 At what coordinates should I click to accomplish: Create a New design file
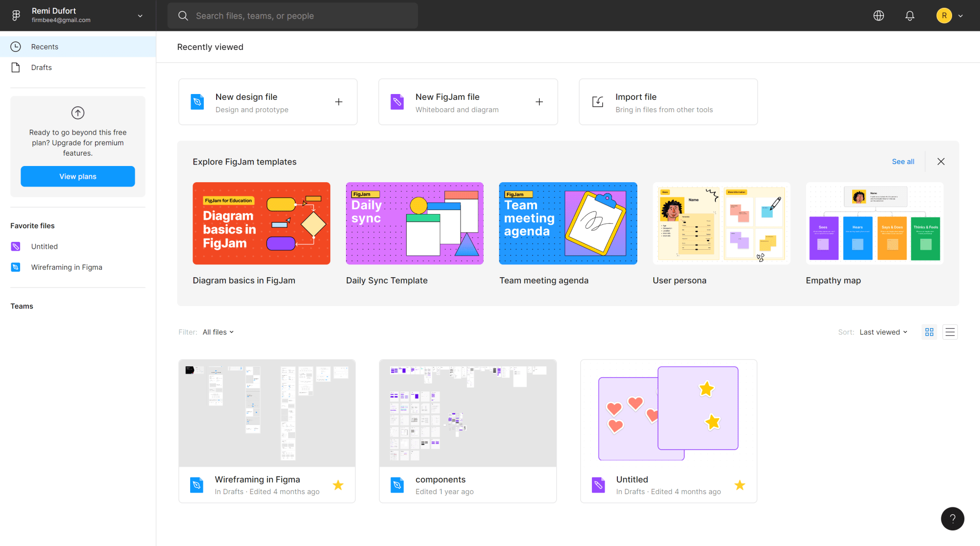[268, 102]
